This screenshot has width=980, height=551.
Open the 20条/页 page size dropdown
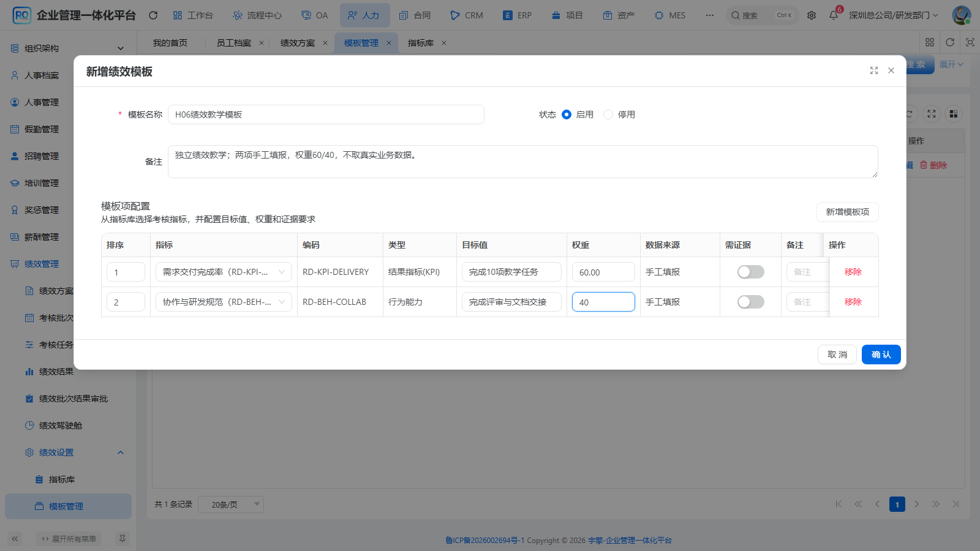click(231, 504)
